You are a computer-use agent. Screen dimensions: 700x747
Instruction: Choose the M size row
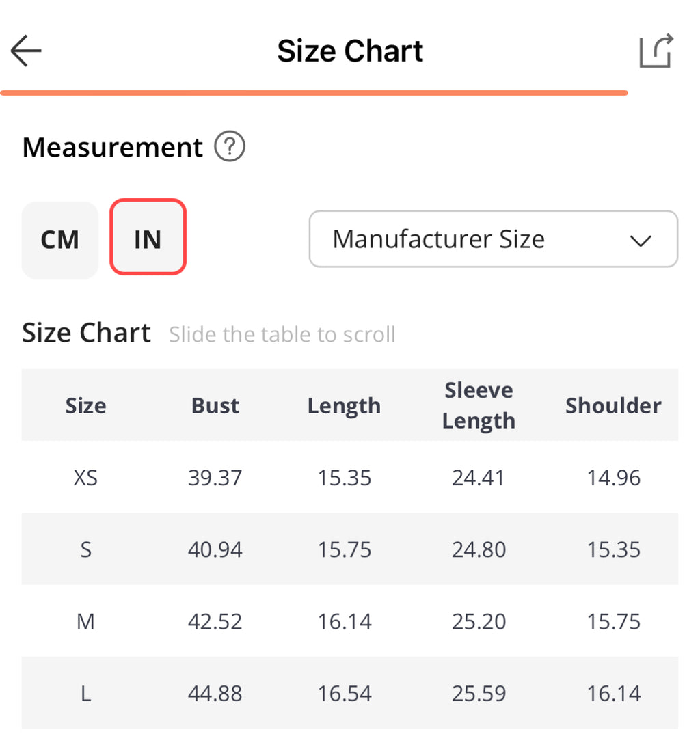[x=85, y=621]
